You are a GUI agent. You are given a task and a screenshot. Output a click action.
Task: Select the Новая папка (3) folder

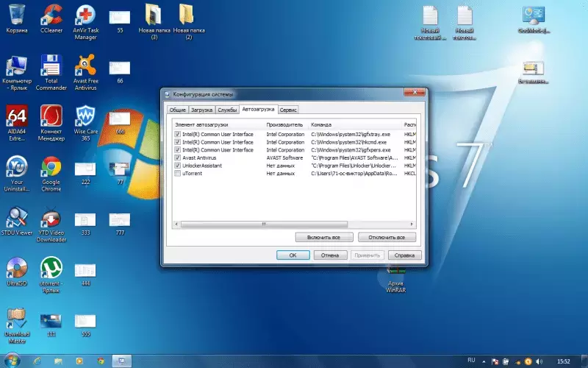pos(154,22)
